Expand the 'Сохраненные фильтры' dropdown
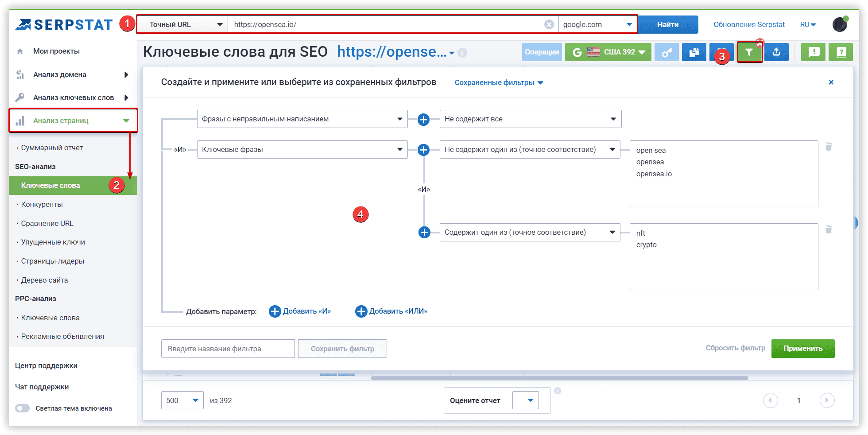Viewport: 868px width, 435px height. click(x=499, y=83)
